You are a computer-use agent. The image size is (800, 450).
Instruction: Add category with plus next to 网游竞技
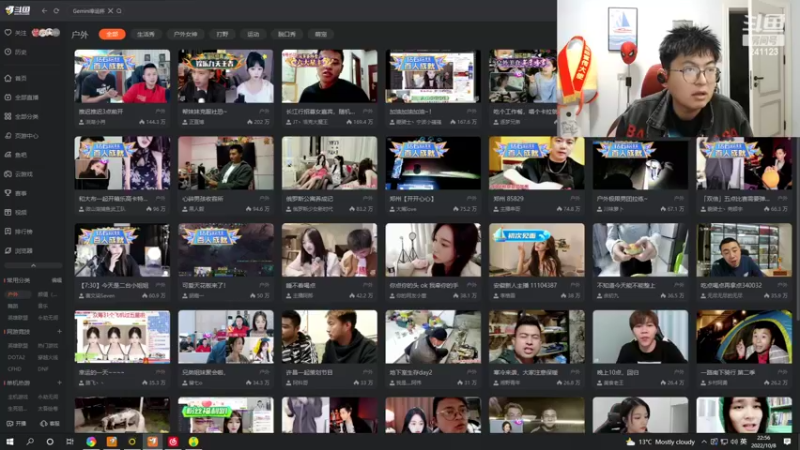(59, 332)
